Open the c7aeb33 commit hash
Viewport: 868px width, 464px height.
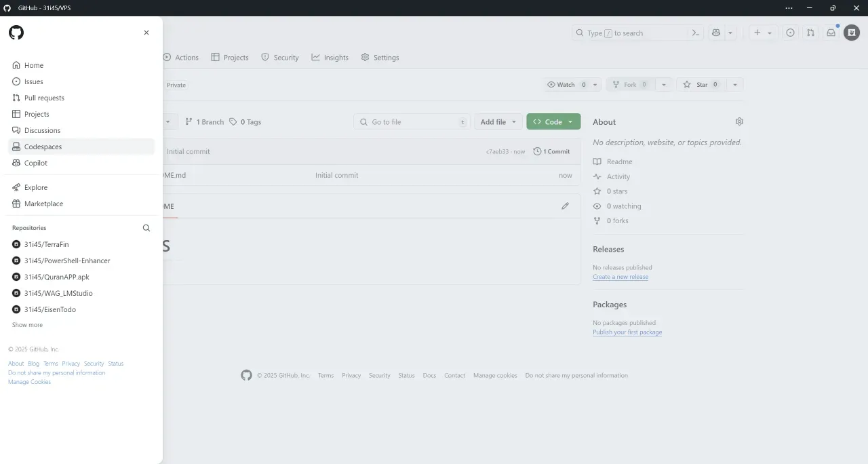[x=497, y=152]
